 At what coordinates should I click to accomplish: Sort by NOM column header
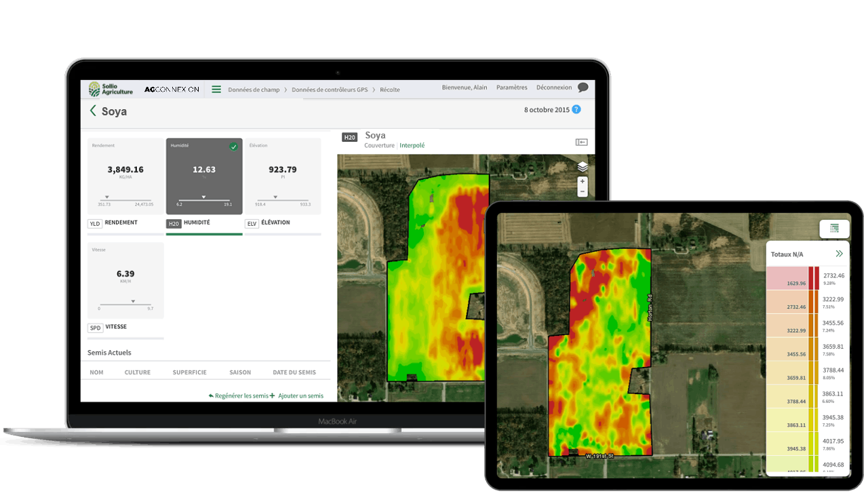[x=96, y=372]
